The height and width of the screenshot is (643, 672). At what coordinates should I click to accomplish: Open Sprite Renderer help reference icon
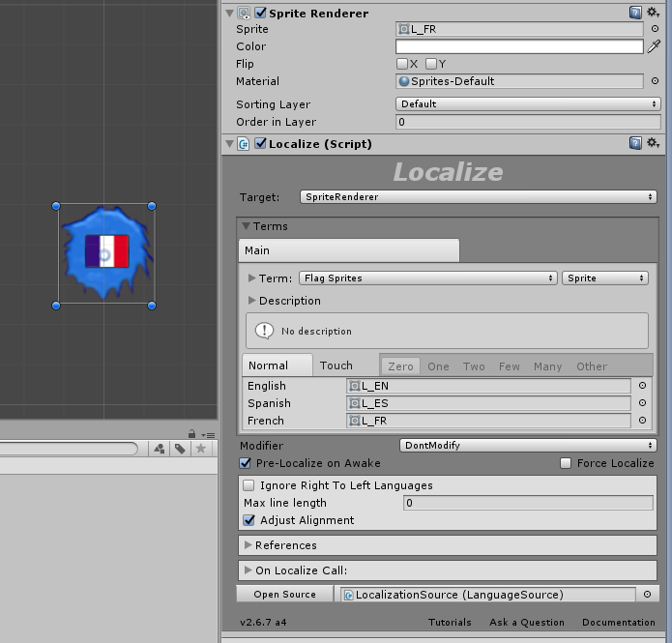pos(635,13)
